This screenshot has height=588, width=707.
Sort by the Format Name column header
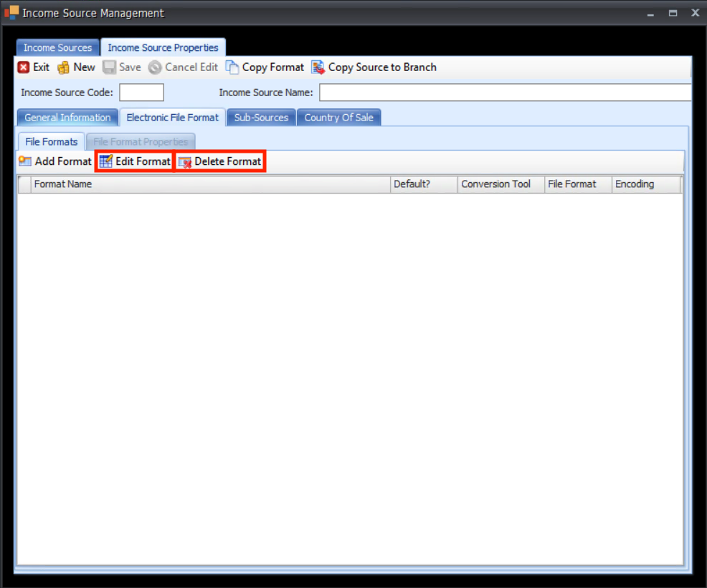[x=210, y=184]
